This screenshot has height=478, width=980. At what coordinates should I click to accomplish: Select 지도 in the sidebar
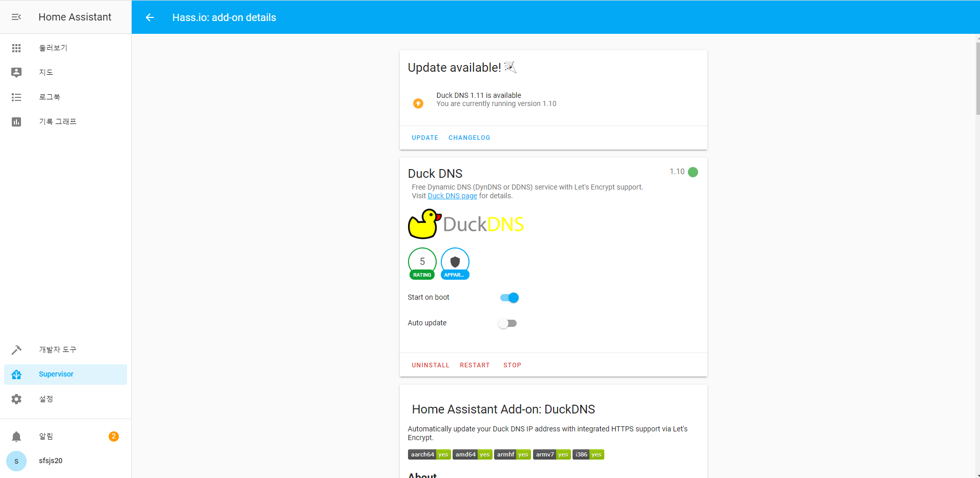click(66, 72)
